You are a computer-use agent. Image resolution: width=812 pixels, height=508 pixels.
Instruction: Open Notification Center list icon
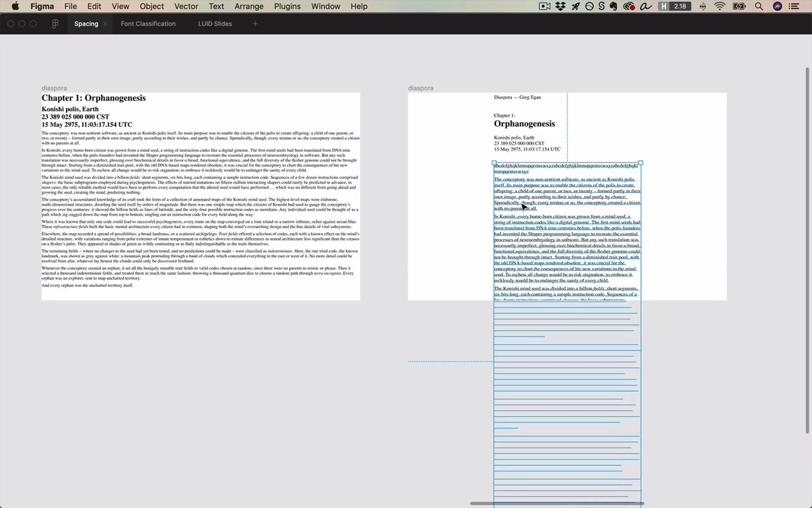[x=794, y=6]
